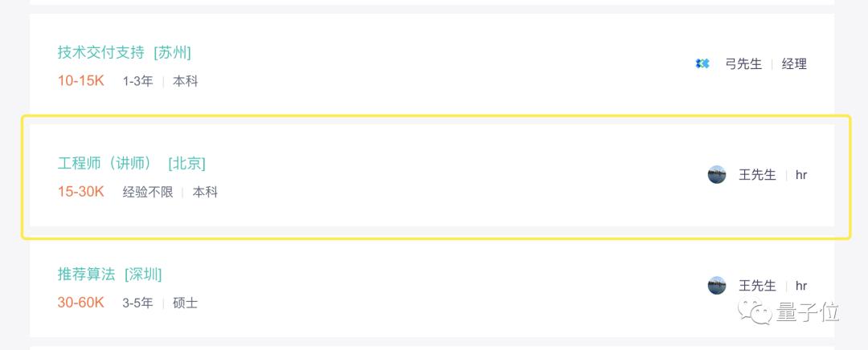868x350 pixels.
Task: Select 王先生's name in the 深圳 job row
Action: point(757,285)
